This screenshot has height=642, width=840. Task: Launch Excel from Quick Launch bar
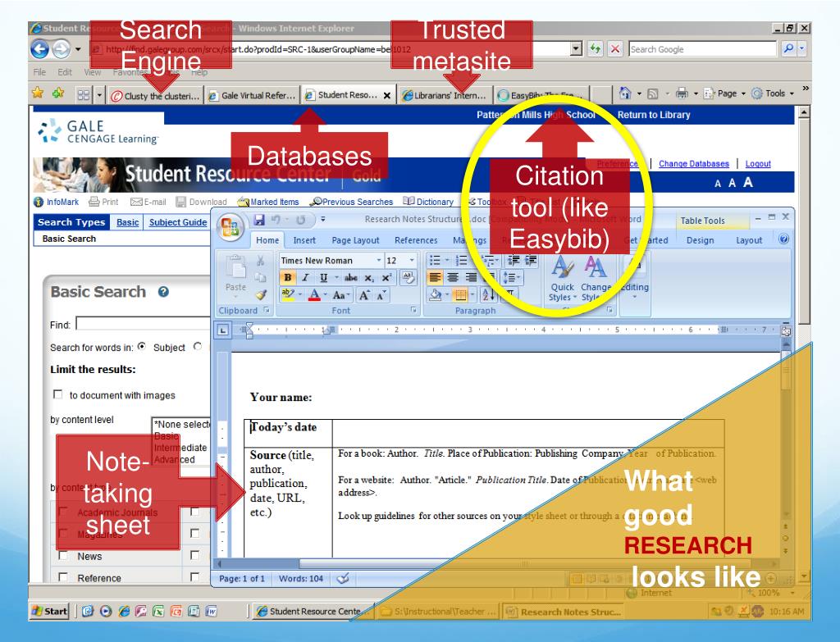tap(158, 611)
